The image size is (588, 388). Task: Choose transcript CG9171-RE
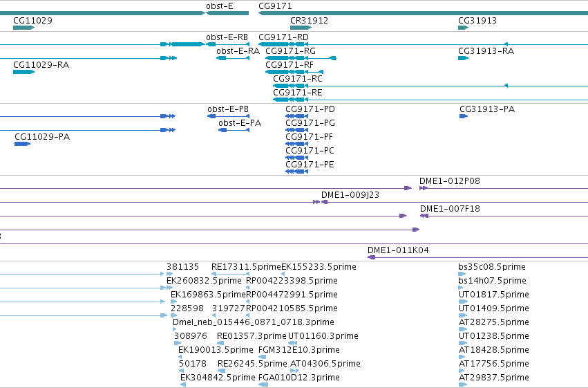(298, 93)
